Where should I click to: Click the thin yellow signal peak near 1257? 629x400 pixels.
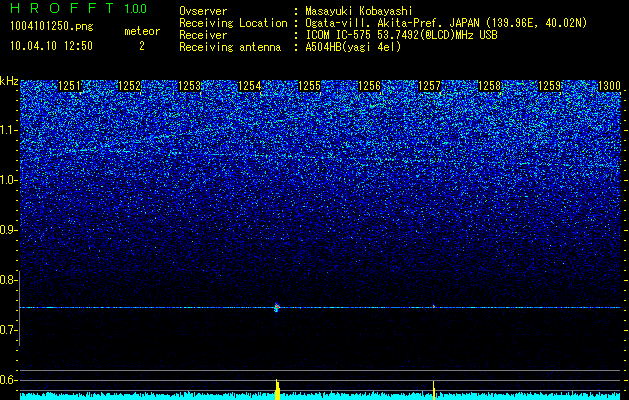point(434,390)
